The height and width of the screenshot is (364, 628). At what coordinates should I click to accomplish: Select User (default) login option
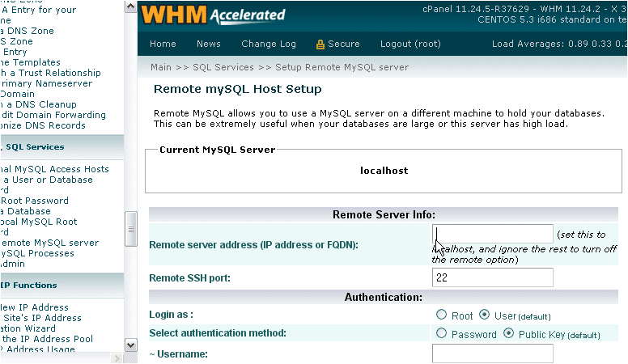(485, 315)
